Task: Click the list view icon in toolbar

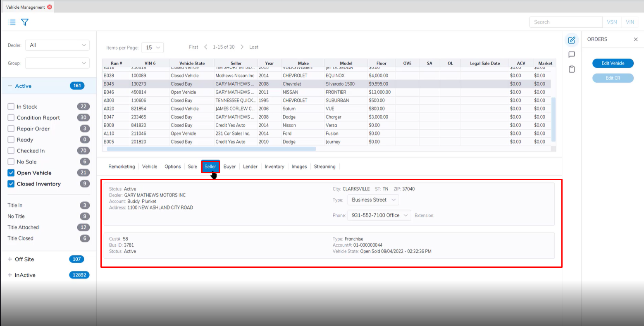Action: pyautogui.click(x=12, y=22)
